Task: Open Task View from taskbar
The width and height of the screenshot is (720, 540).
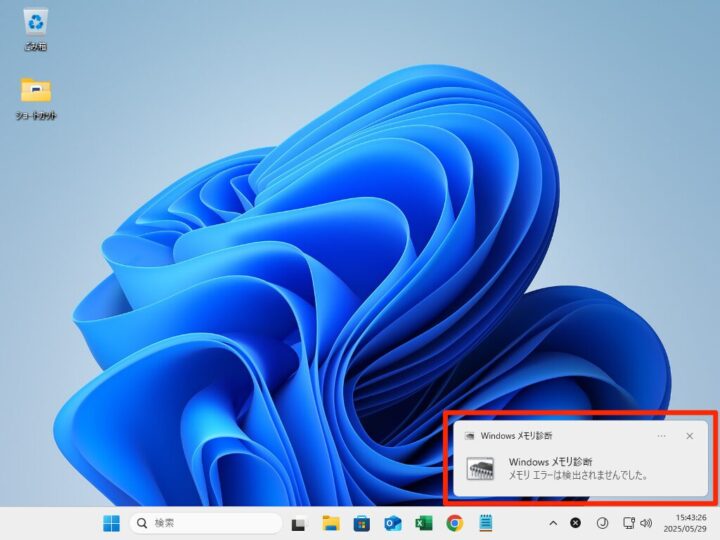Action: pos(298,523)
